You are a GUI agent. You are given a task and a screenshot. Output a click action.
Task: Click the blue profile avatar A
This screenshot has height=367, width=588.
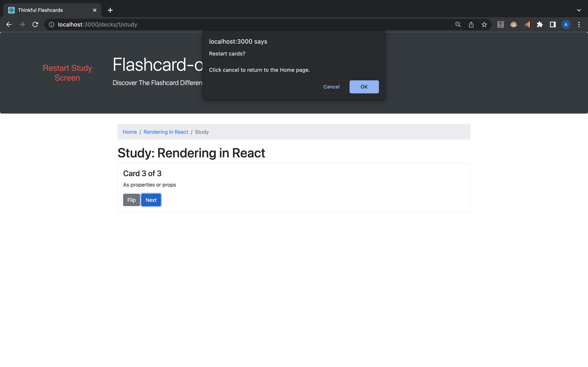(566, 24)
